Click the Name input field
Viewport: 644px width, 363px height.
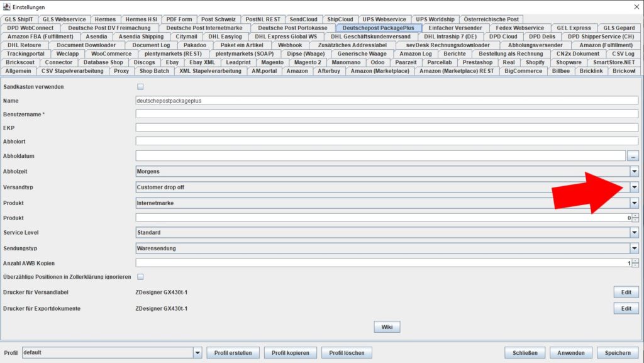pyautogui.click(x=387, y=101)
